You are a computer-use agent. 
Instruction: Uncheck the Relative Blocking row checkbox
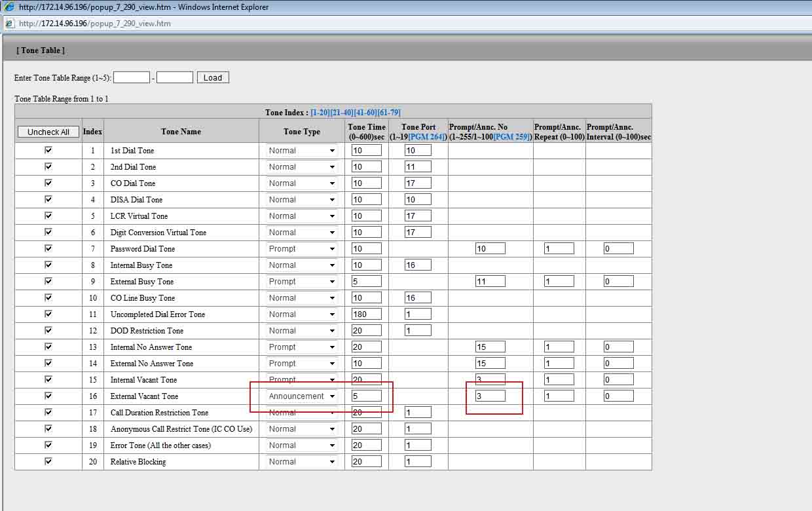[48, 461]
